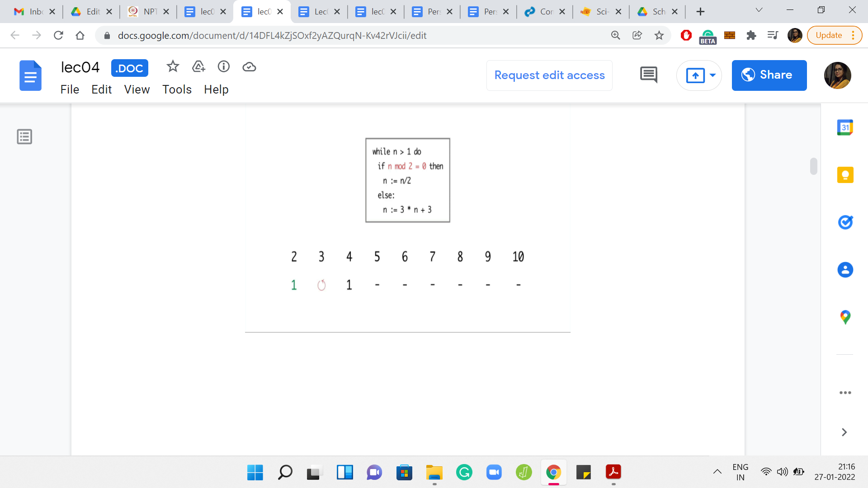This screenshot has width=868, height=488.
Task: Open Google Calendar side panel
Action: pos(845,127)
